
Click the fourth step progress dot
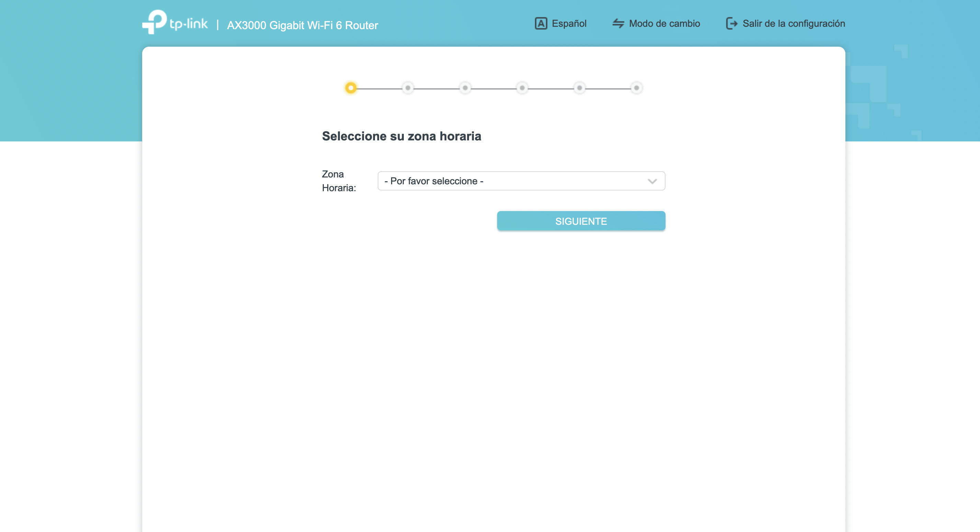[522, 88]
